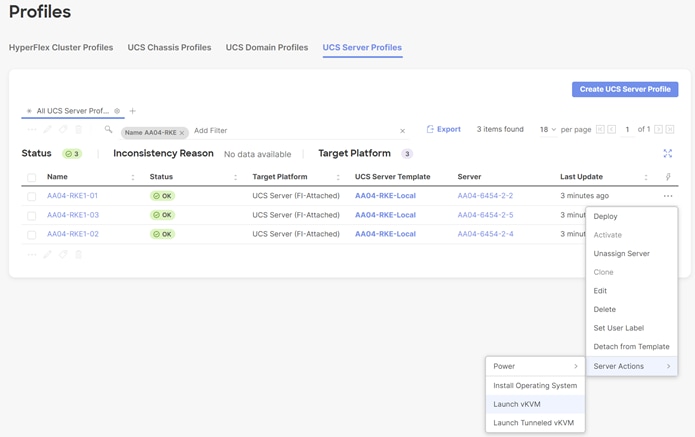Click the top toolbar edit pencil icon
Image resolution: width=695 pixels, height=437 pixels.
click(x=47, y=129)
